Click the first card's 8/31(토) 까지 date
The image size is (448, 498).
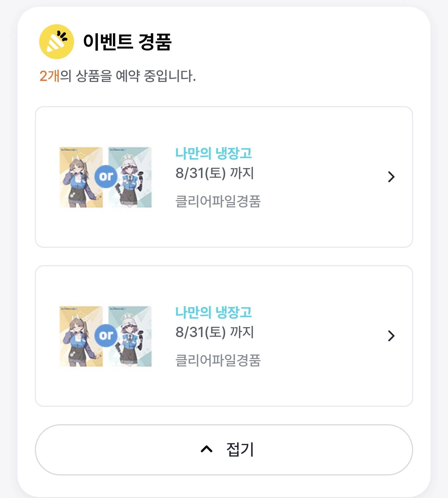[215, 173]
